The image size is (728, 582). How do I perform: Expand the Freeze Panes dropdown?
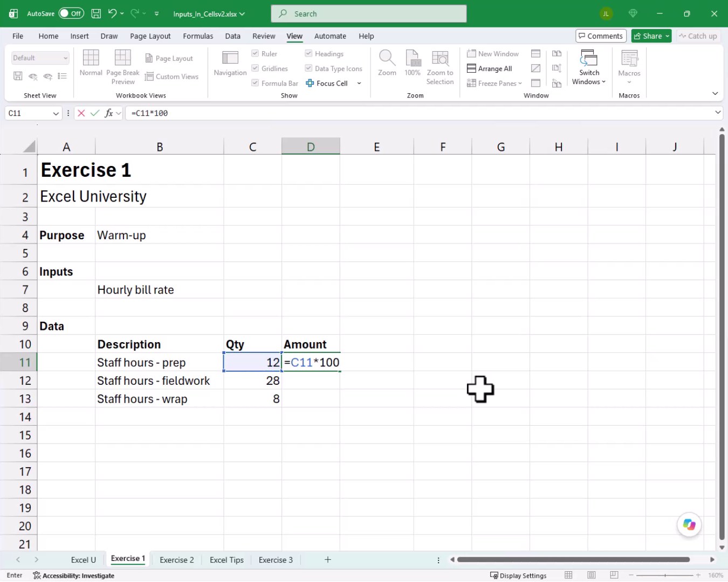click(x=520, y=84)
